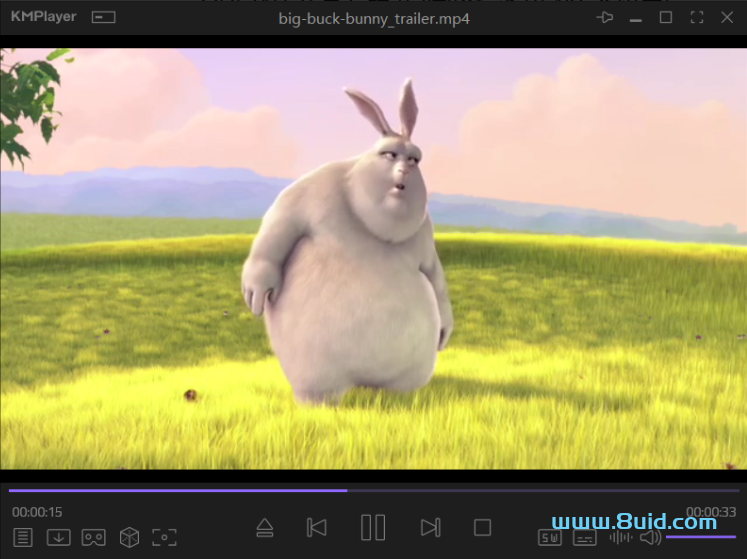Click the title big-buck-bunny_trailer.mp4

(374, 19)
